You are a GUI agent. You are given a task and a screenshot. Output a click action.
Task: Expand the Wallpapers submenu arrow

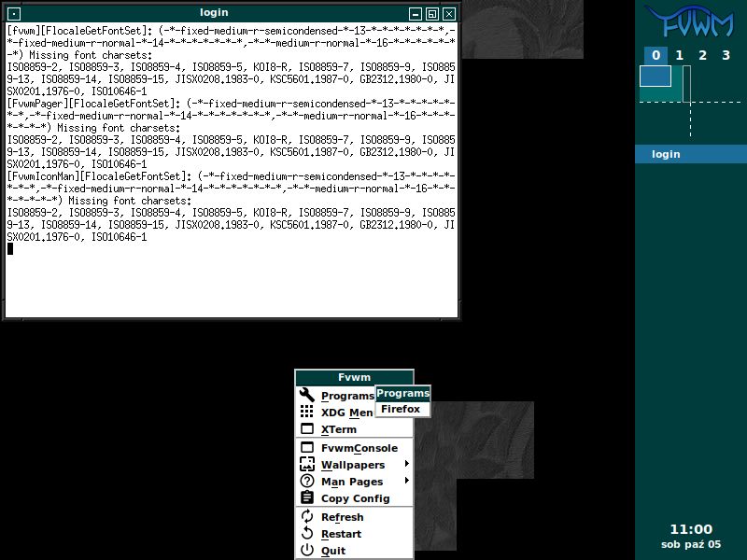pyautogui.click(x=406, y=463)
